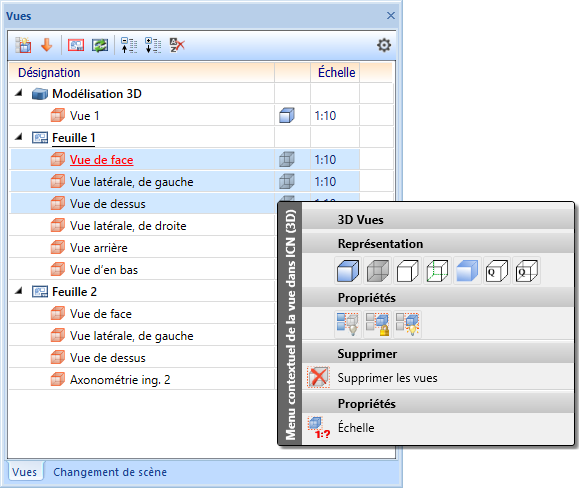Open the settings gear in Vues panel
Image resolution: width=580 pixels, height=488 pixels.
point(384,45)
